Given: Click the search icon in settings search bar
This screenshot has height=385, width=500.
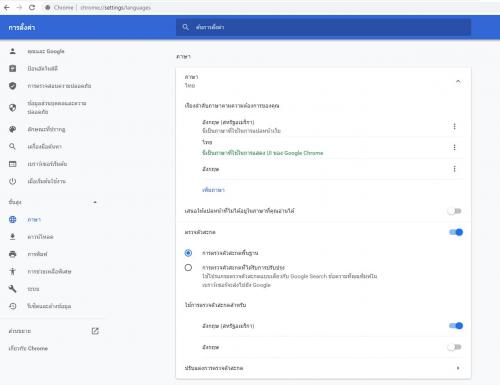Looking at the screenshot, I should 186,27.
